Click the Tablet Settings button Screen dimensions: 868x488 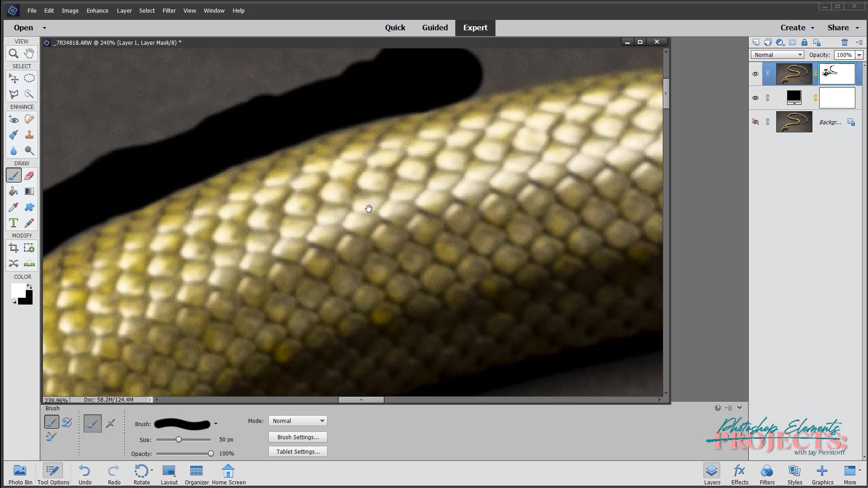[297, 451]
